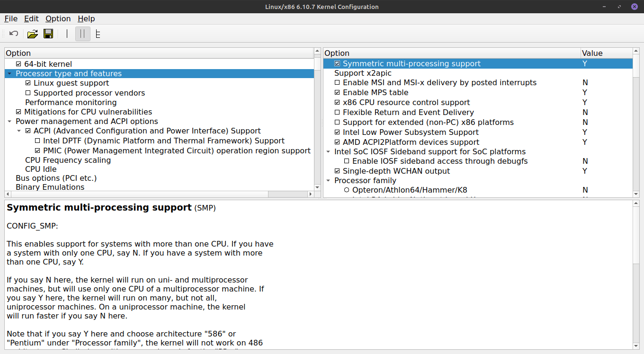Switch to full tree view icon
Image resolution: width=644 pixels, height=354 pixels.
98,34
